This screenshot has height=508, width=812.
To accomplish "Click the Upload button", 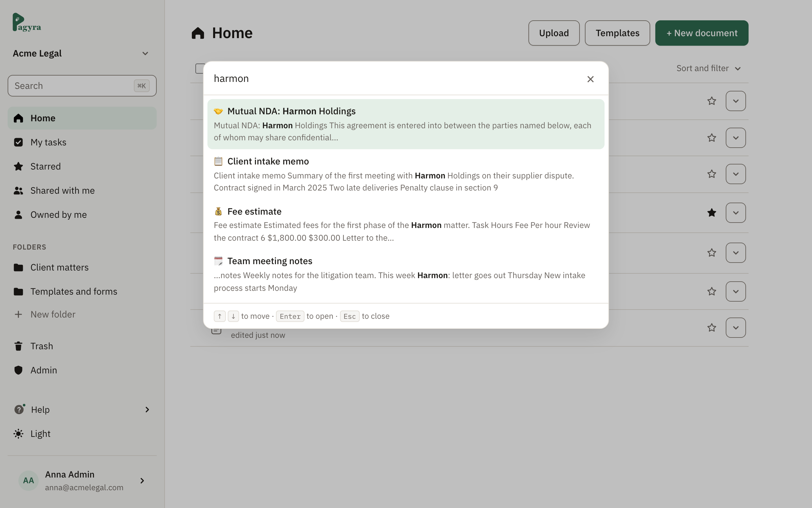I will click(x=553, y=33).
